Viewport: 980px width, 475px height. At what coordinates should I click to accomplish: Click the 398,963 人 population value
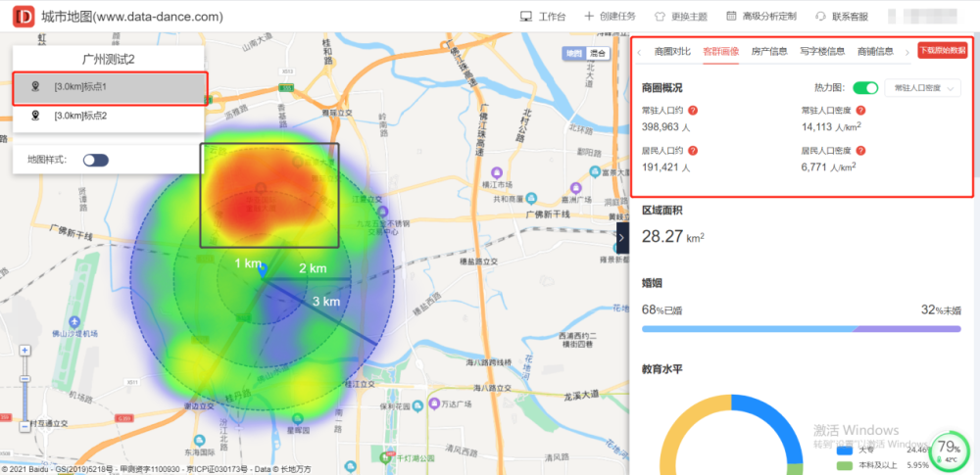coord(666,127)
